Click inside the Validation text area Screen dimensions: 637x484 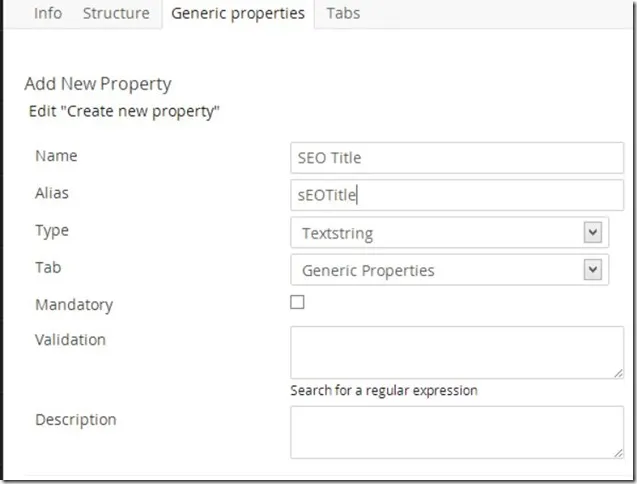tap(456, 353)
